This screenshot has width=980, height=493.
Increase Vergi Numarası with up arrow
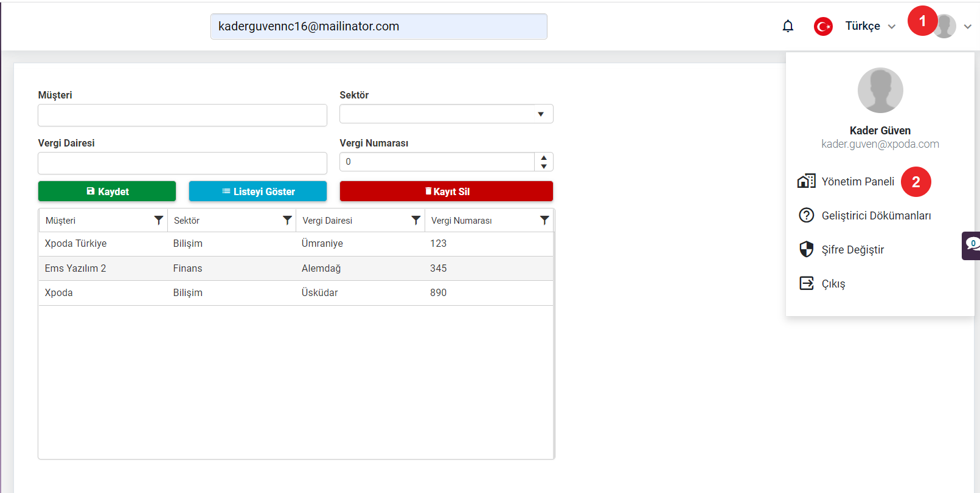(x=544, y=157)
